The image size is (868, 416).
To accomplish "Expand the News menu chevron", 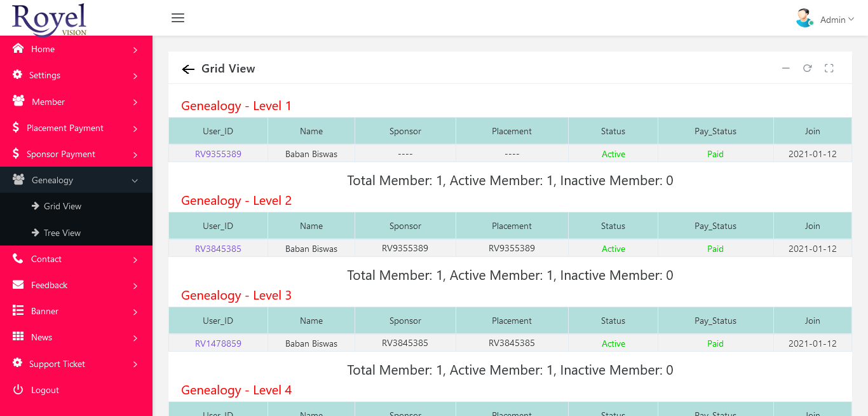I will [x=135, y=338].
